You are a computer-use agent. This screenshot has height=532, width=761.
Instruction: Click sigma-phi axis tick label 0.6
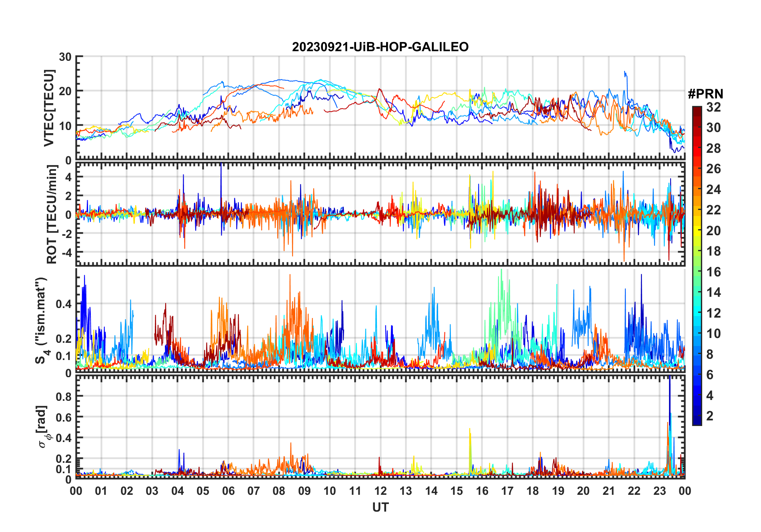point(64,417)
